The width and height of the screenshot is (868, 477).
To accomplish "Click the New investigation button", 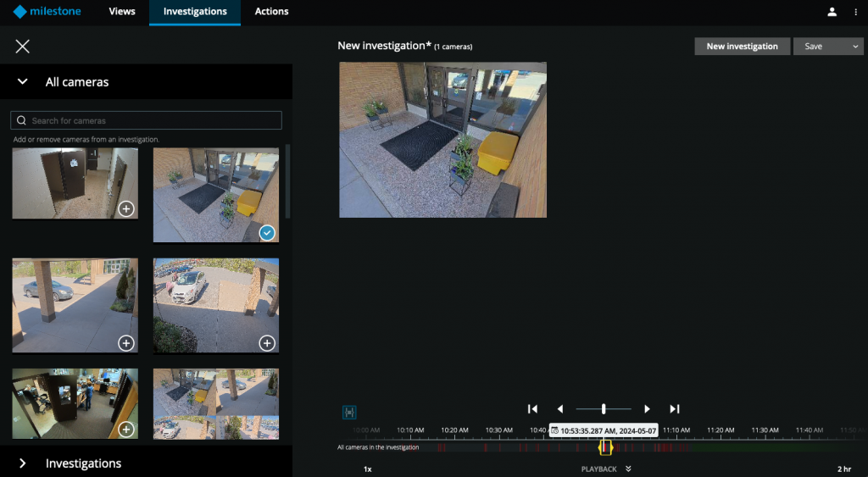I will (742, 47).
